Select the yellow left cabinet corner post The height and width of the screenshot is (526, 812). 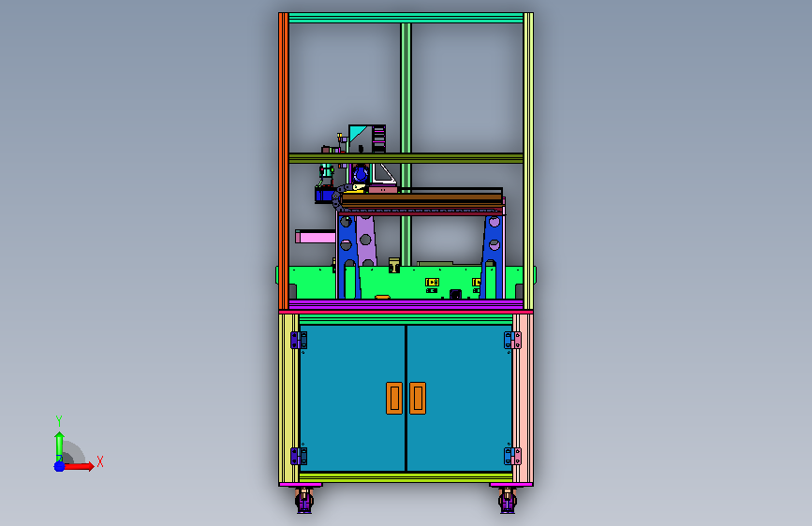click(x=288, y=398)
